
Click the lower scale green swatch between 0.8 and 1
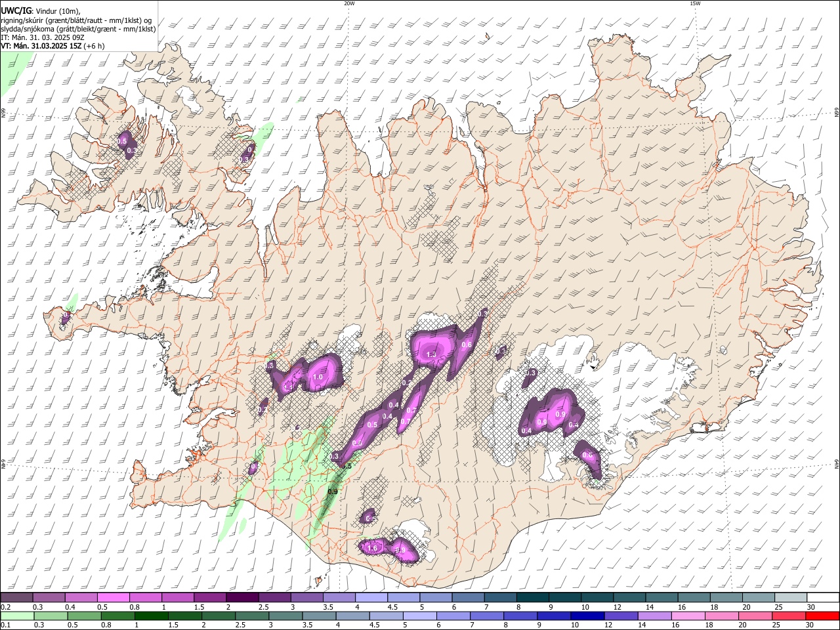[x=117, y=616]
